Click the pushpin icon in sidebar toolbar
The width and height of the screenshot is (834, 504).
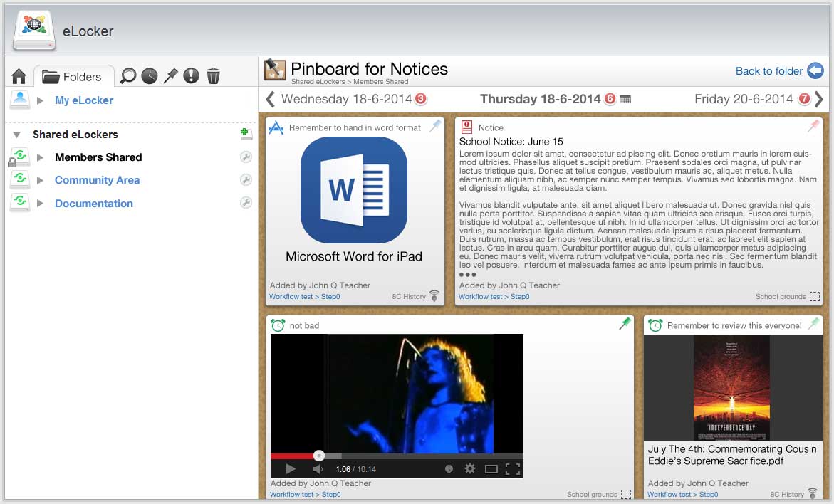[170, 75]
